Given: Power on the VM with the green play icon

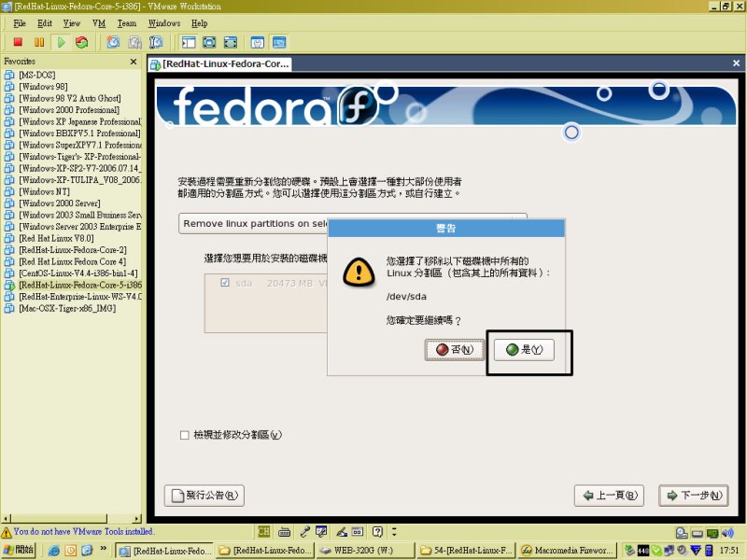Looking at the screenshot, I should click(x=61, y=42).
